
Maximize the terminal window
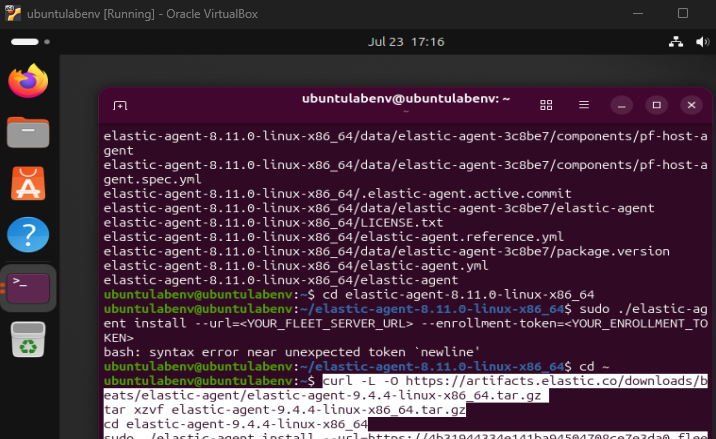(x=657, y=106)
